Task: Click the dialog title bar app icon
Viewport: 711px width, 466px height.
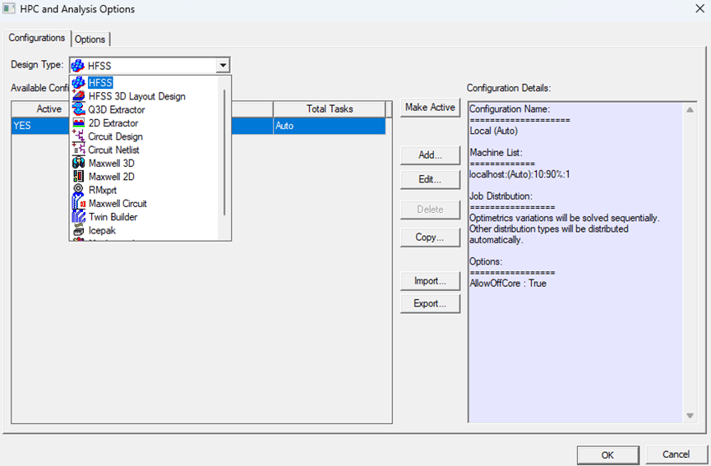Action: click(9, 9)
